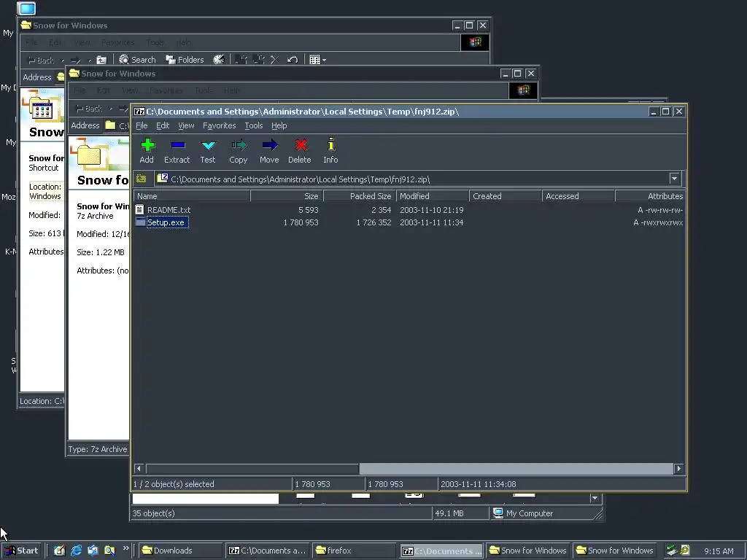Open the View menu in 7-Zip

pos(186,125)
